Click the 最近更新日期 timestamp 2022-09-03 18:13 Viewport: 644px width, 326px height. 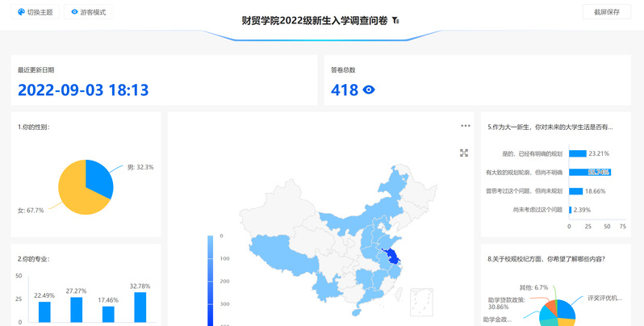click(83, 90)
